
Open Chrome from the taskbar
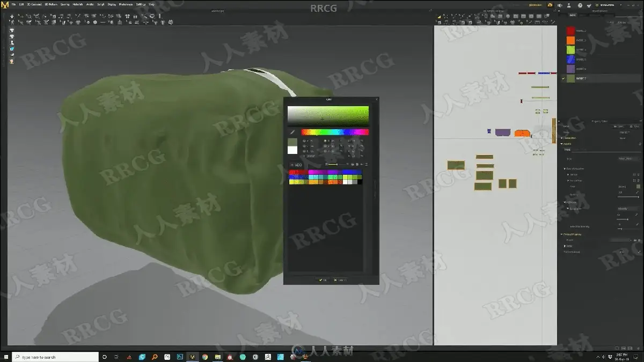pos(204,357)
